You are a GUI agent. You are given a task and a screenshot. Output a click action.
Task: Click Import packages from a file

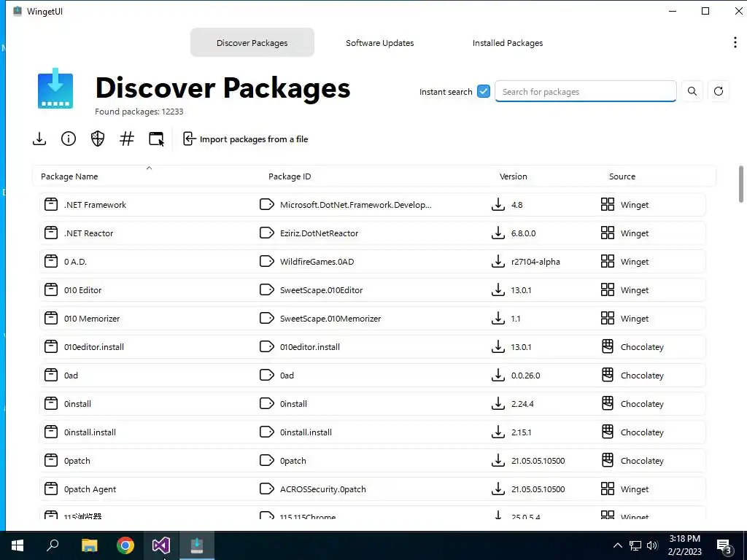pyautogui.click(x=245, y=139)
